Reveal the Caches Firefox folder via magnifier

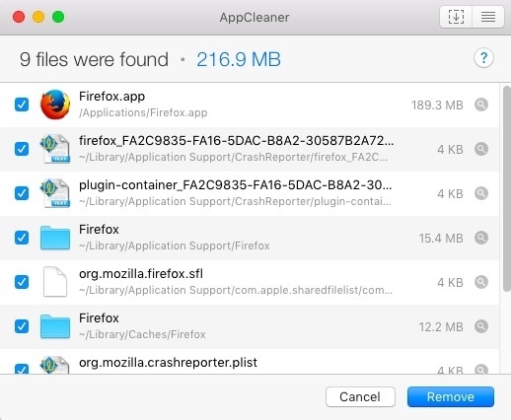point(481,326)
